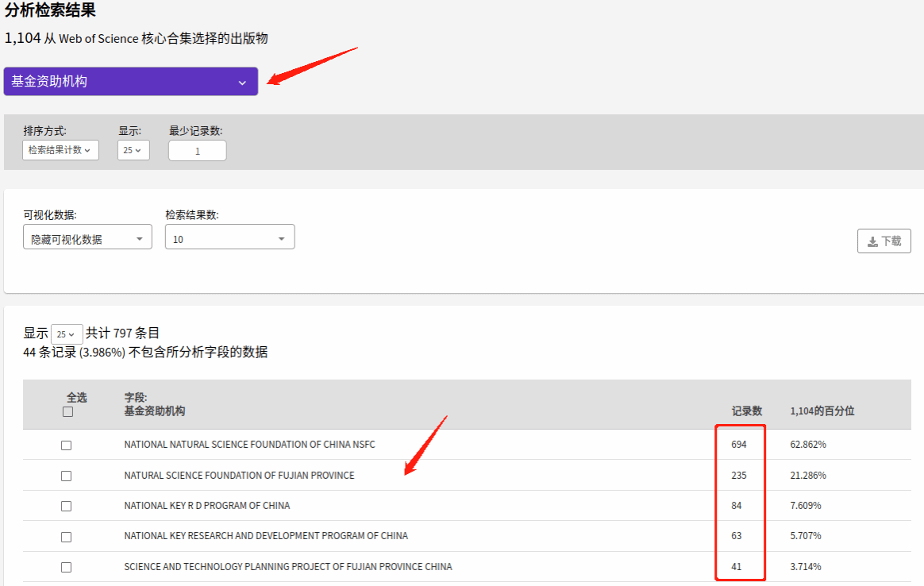The image size is (924, 586).
Task: Click text NATIONAL NATURAL SCIENCE FOUNDATION OF CHINA NSFC
Action: click(249, 445)
